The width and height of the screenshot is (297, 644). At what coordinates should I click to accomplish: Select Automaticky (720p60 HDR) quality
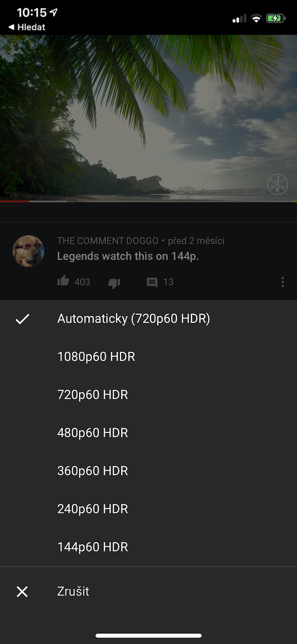pyautogui.click(x=148, y=319)
